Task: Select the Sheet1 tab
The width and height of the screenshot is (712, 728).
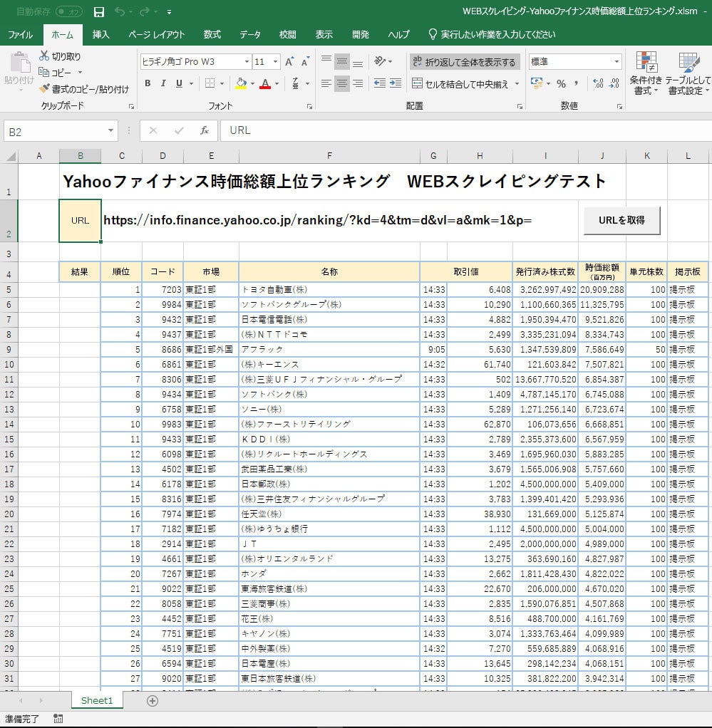Action: click(97, 701)
